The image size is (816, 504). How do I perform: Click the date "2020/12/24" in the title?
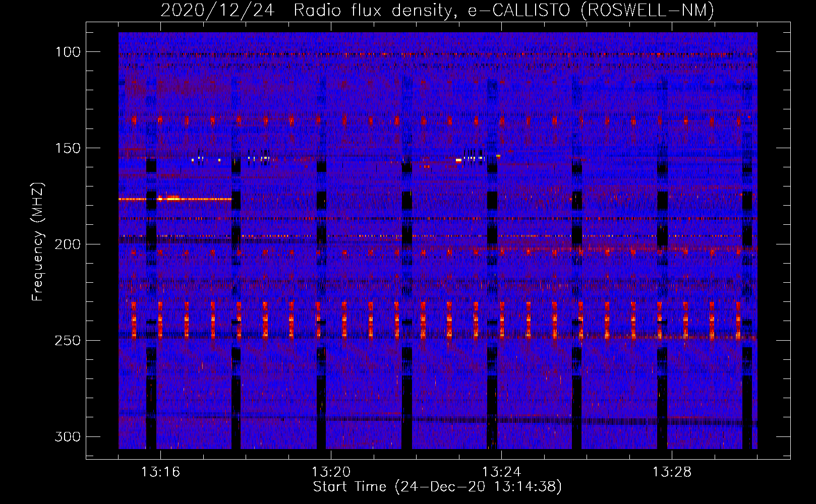217,10
